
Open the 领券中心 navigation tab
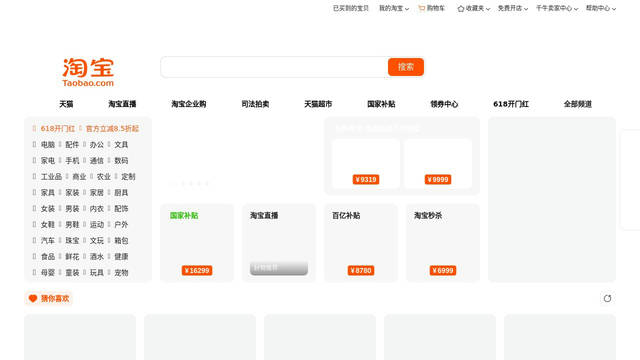coord(444,104)
